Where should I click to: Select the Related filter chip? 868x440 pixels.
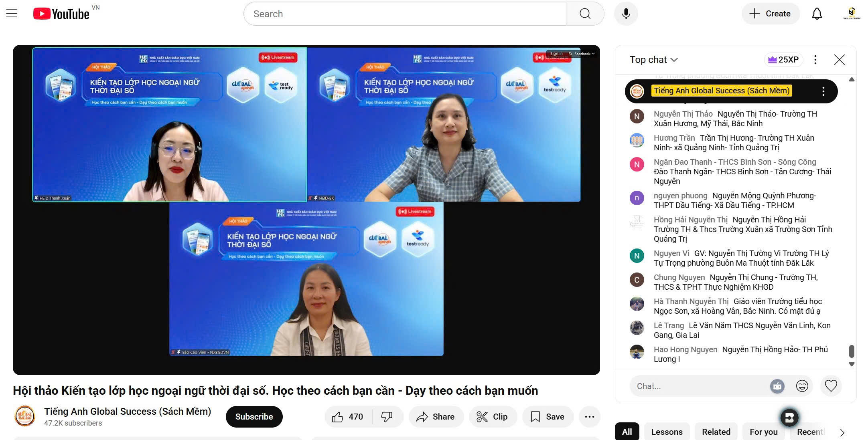tap(716, 432)
